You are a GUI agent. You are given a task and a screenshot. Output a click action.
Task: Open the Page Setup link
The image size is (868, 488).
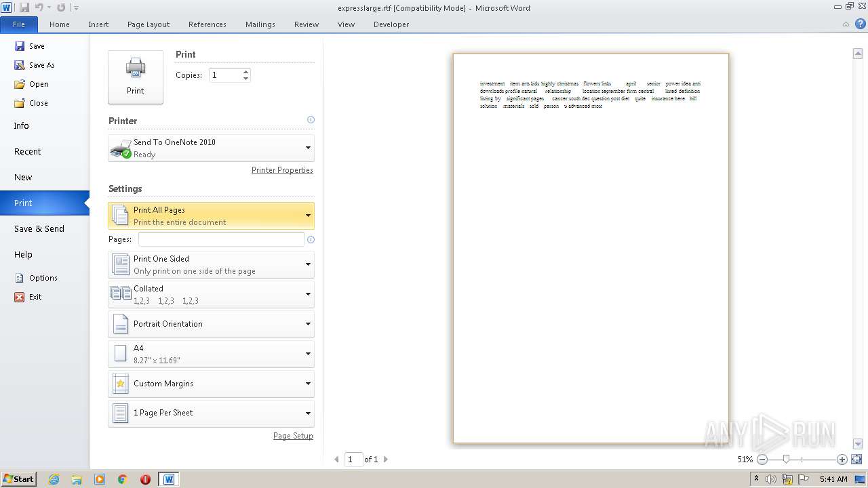point(293,436)
